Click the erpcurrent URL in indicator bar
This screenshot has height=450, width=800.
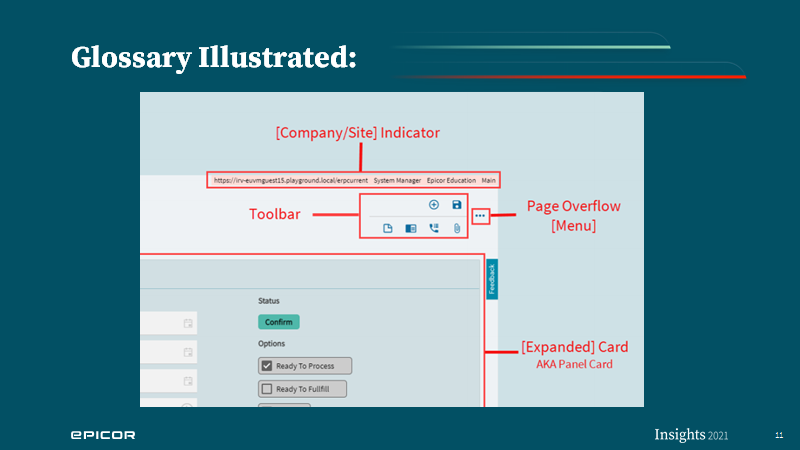click(291, 180)
